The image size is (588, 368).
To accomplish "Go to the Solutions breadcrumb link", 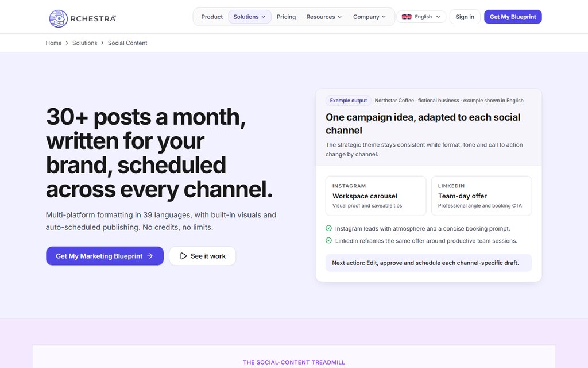I will tap(85, 43).
